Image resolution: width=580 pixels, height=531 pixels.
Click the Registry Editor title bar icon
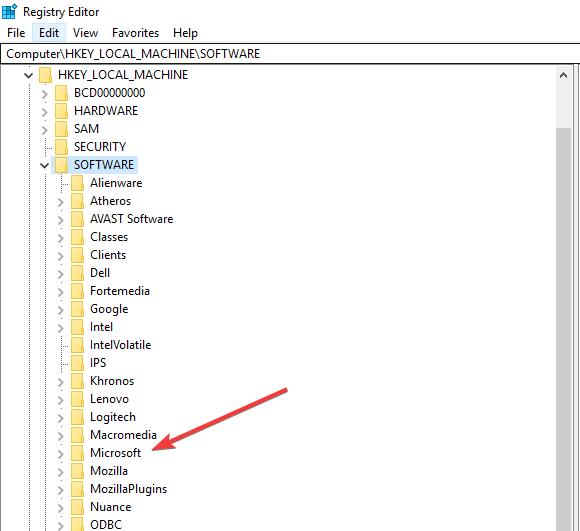point(9,11)
